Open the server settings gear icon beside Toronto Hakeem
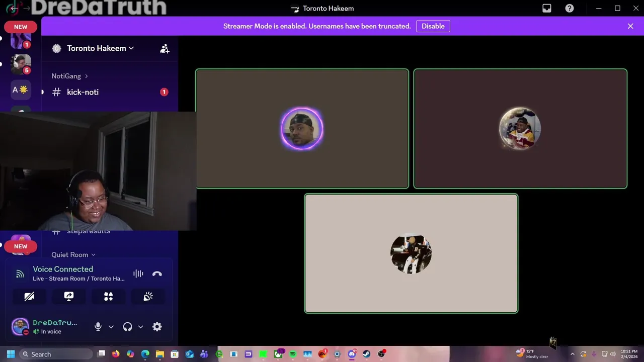Viewport: 644px width, 362px height. pos(57,48)
